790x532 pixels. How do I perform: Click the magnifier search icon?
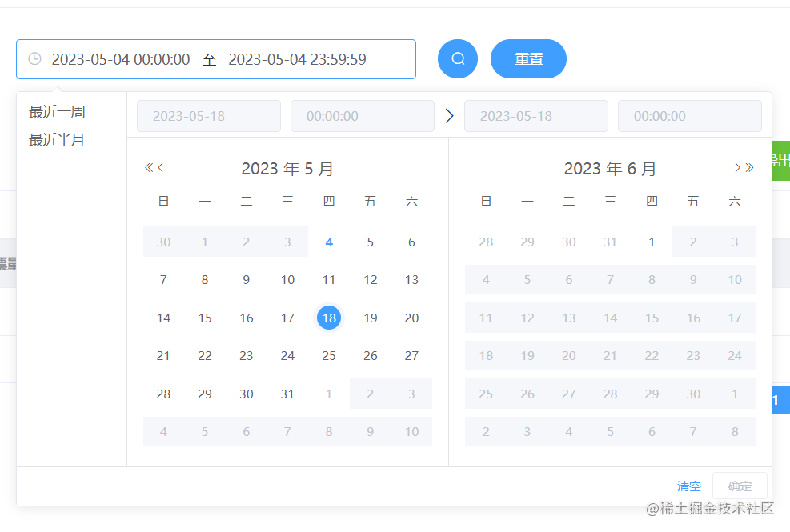(457, 58)
